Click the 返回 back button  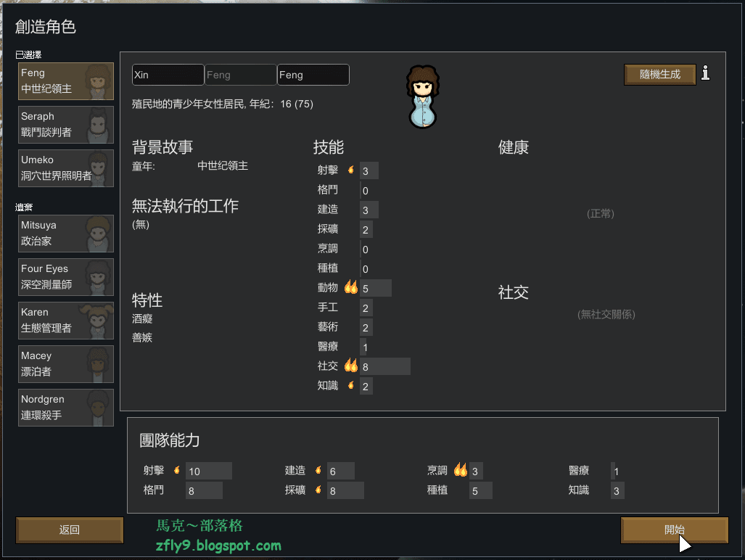click(70, 530)
